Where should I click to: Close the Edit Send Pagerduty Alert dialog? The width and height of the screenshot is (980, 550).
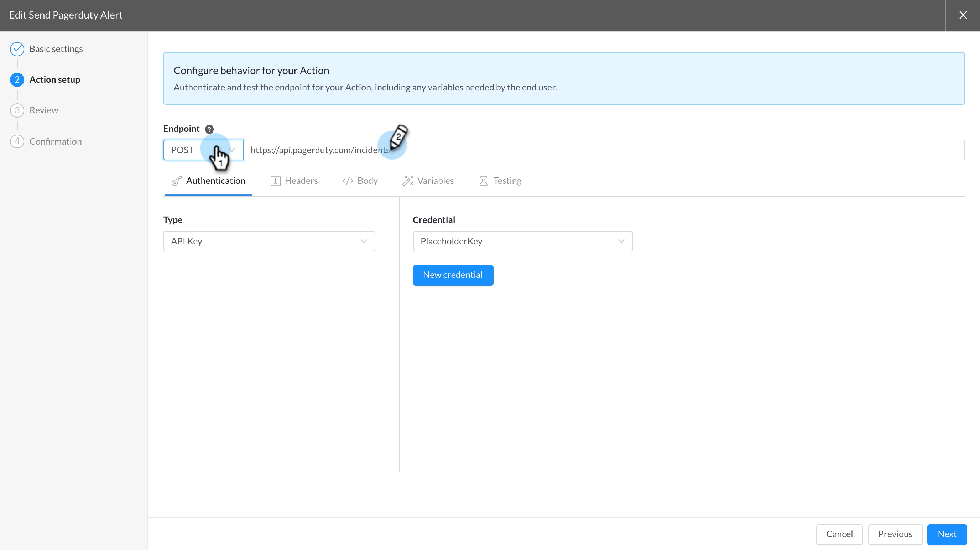[x=963, y=15]
